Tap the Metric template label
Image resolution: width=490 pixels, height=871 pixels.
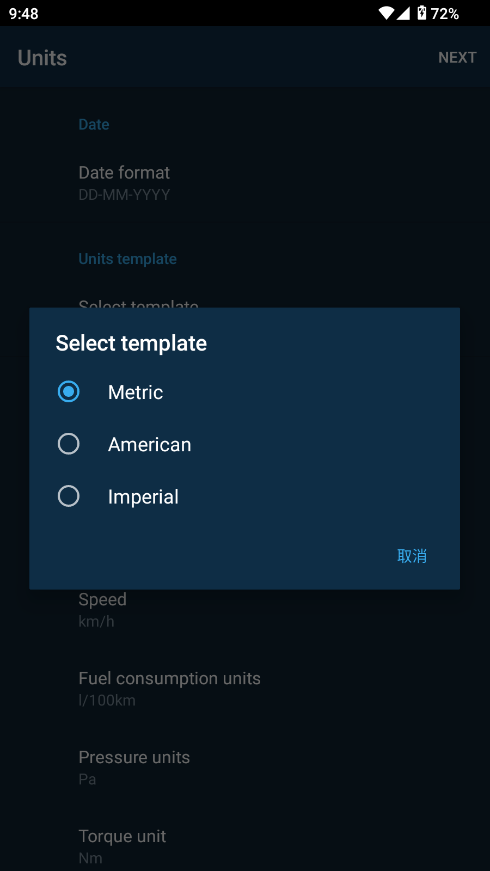136,392
